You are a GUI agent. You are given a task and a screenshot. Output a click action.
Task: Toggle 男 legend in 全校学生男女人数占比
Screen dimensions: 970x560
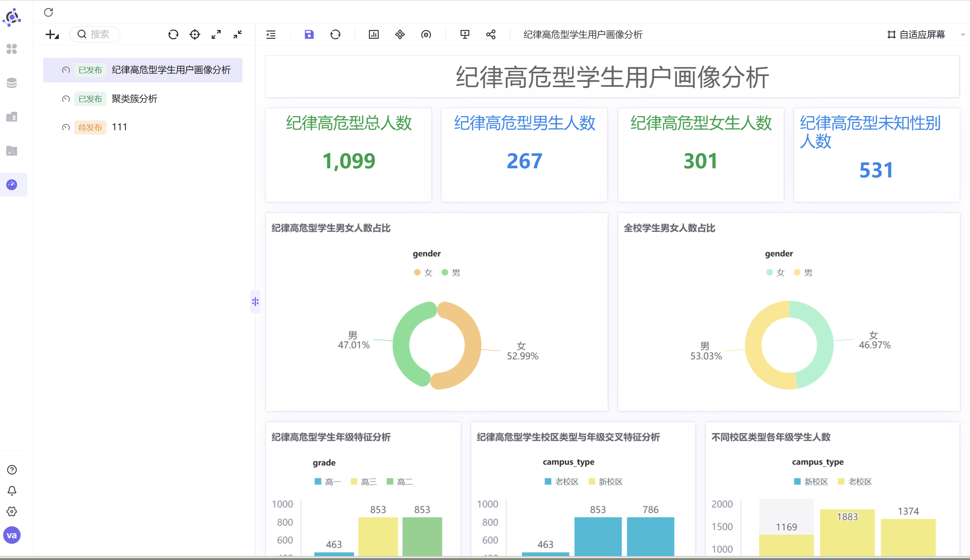[x=803, y=272]
